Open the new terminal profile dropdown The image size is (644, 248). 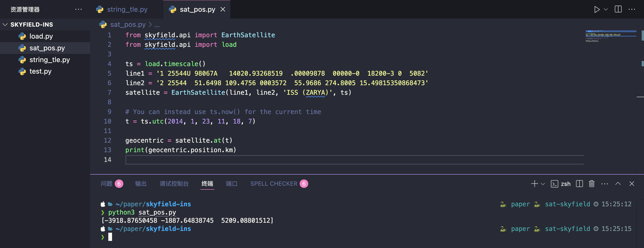tap(543, 184)
